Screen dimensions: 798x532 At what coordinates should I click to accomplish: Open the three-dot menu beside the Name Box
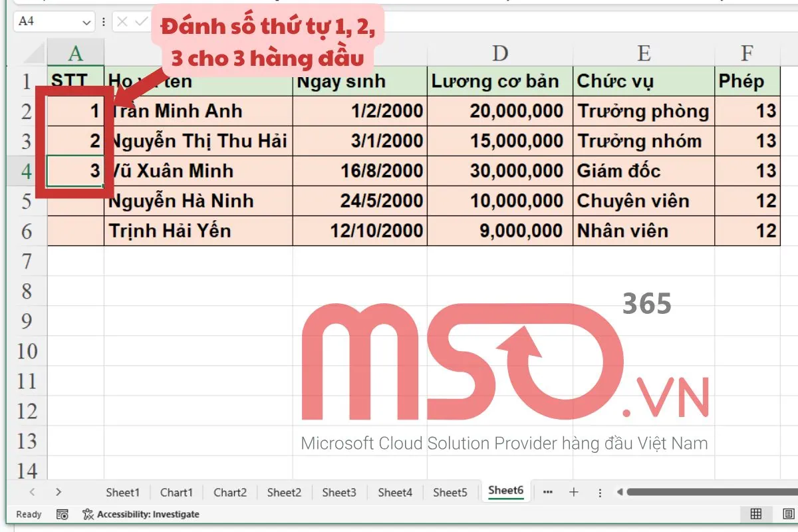[104, 21]
